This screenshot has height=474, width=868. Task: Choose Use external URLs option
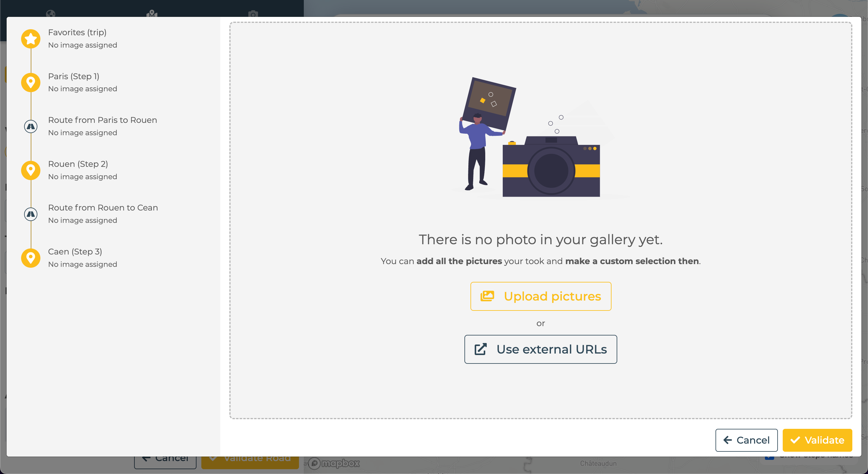[x=540, y=349]
